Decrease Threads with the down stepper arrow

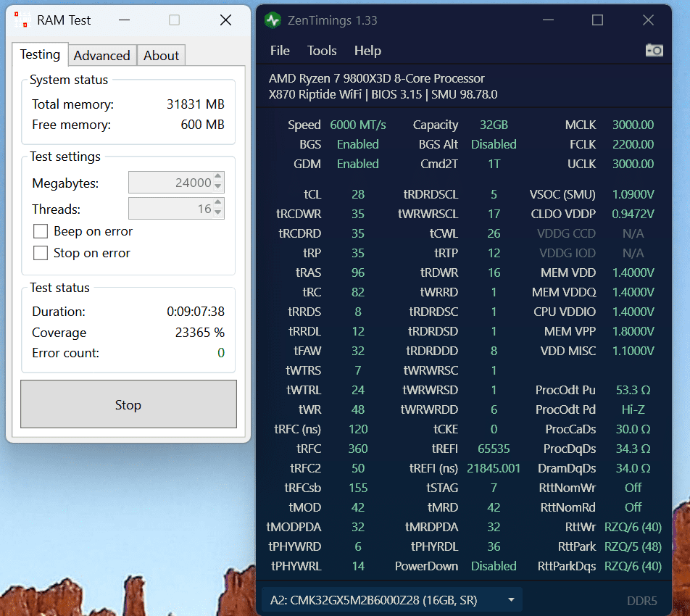pos(218,212)
